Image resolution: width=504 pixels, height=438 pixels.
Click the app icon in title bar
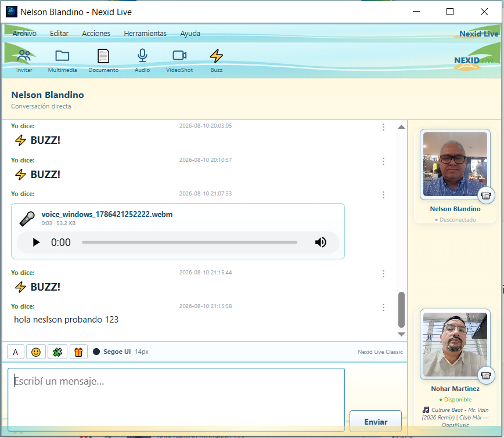11,12
